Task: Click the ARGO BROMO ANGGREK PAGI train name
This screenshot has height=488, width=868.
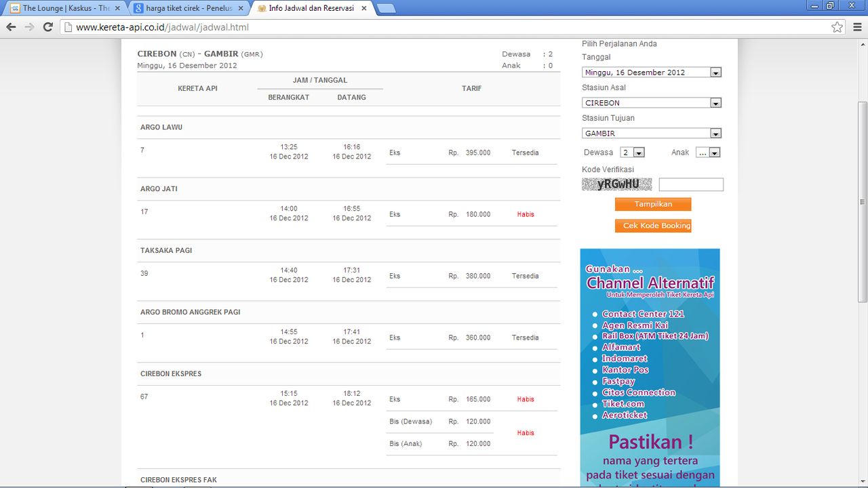Action: (191, 312)
